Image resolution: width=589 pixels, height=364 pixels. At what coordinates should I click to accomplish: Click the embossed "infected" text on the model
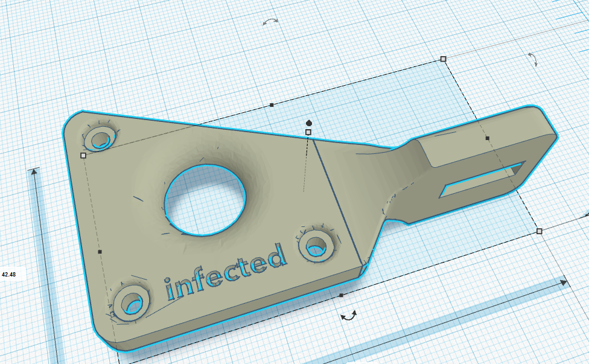(224, 272)
